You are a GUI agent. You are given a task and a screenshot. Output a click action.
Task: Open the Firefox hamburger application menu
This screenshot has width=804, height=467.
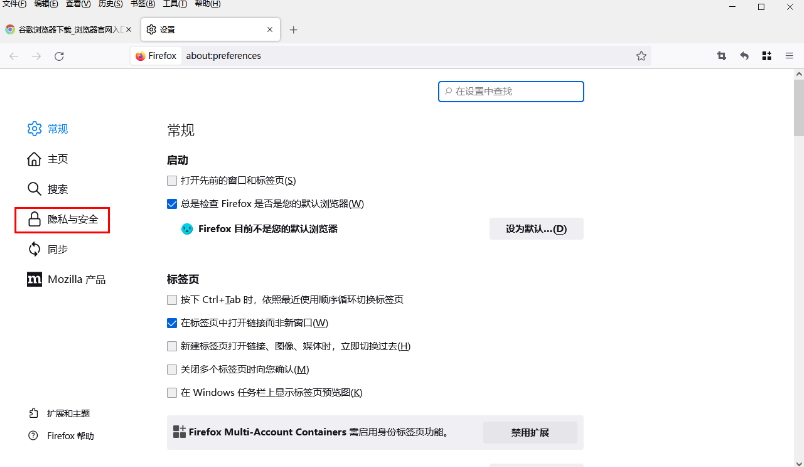coord(789,56)
